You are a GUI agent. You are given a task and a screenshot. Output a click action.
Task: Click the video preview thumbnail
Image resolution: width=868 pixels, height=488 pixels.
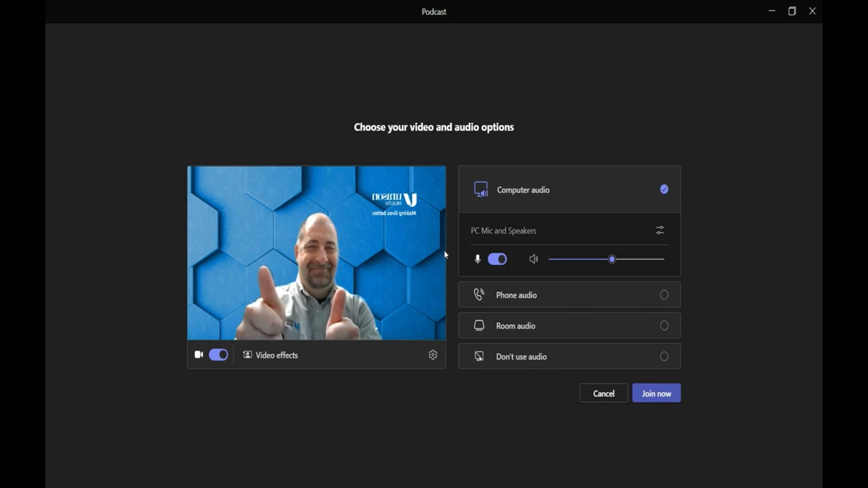pos(316,253)
